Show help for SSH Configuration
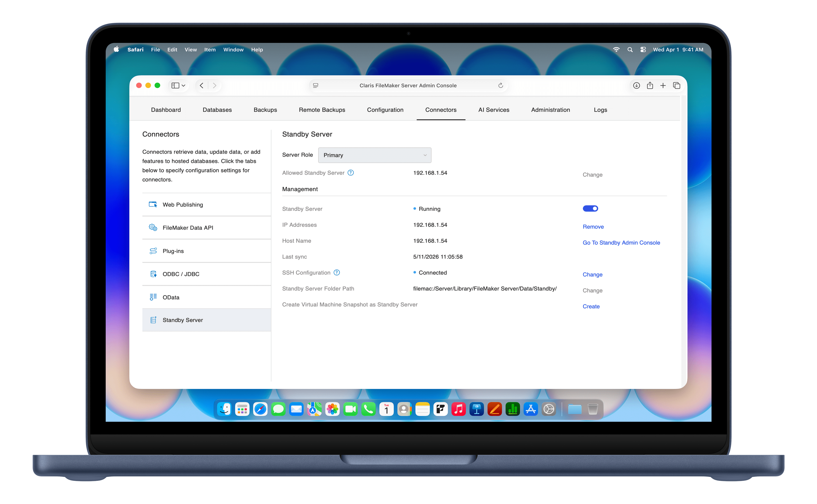 coord(337,272)
